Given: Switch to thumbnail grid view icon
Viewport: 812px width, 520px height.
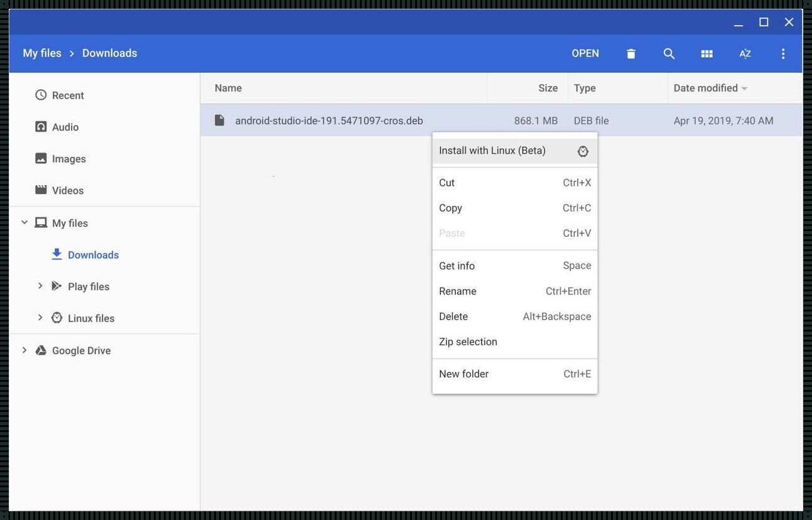Looking at the screenshot, I should pos(706,54).
